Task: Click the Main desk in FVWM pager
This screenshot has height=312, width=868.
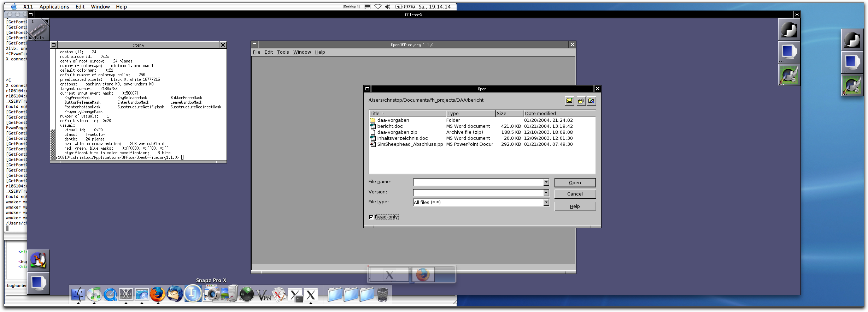Action: pos(39,30)
